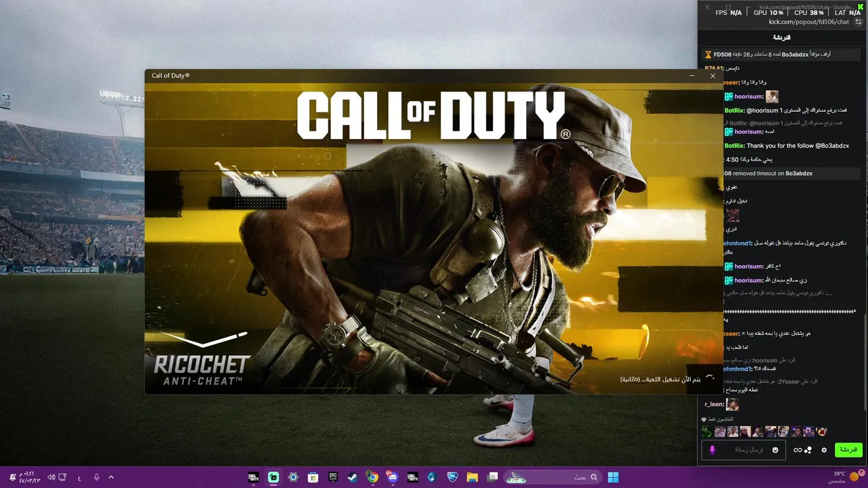Open notifications bell in the tray
This screenshot has height=488, width=868.
tap(12, 477)
